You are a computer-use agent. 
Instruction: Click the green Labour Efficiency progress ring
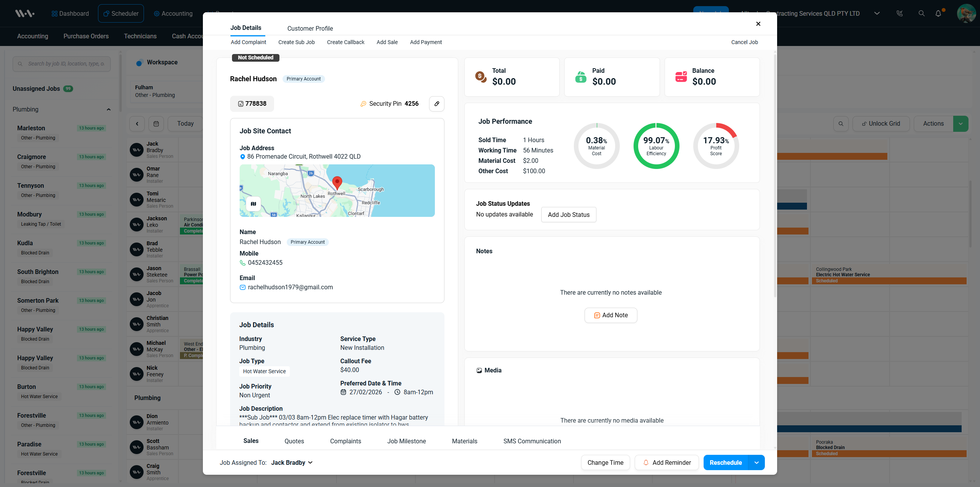click(656, 146)
